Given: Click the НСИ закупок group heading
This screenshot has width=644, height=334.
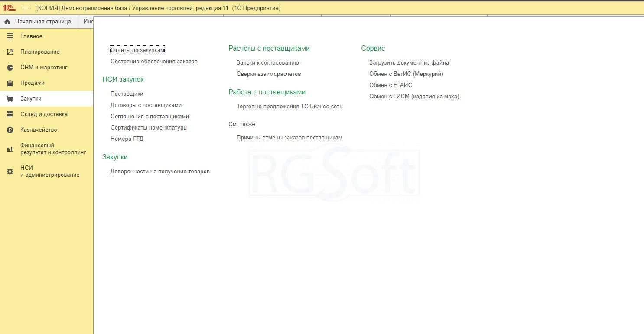Looking at the screenshot, I should [123, 80].
